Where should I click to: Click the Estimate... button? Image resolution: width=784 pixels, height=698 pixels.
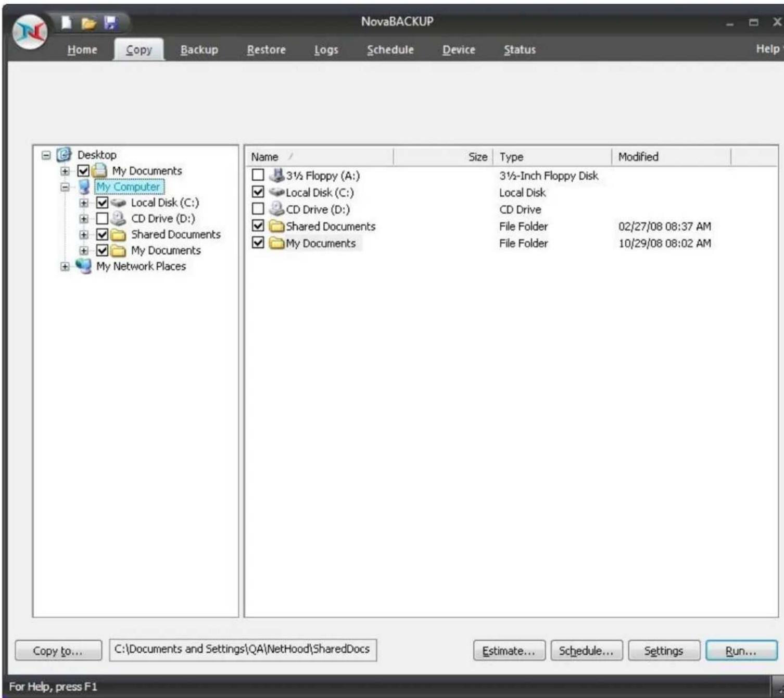(509, 651)
